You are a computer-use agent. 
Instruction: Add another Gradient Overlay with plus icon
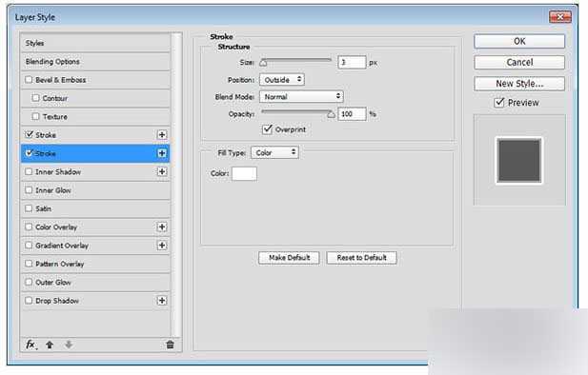(x=162, y=246)
